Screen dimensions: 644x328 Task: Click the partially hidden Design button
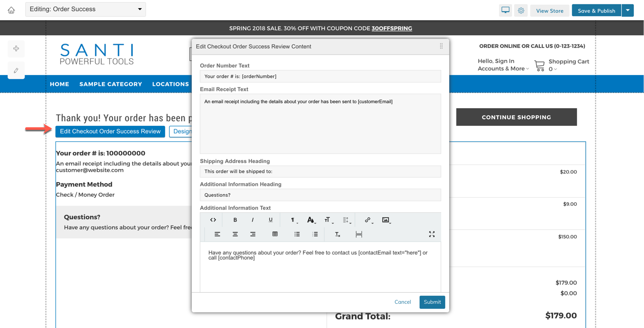point(181,131)
